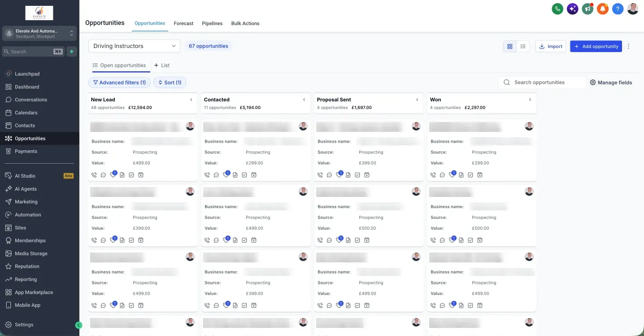This screenshot has width=644, height=336.
Task: Open the orange notifications bell
Action: pyautogui.click(x=603, y=9)
